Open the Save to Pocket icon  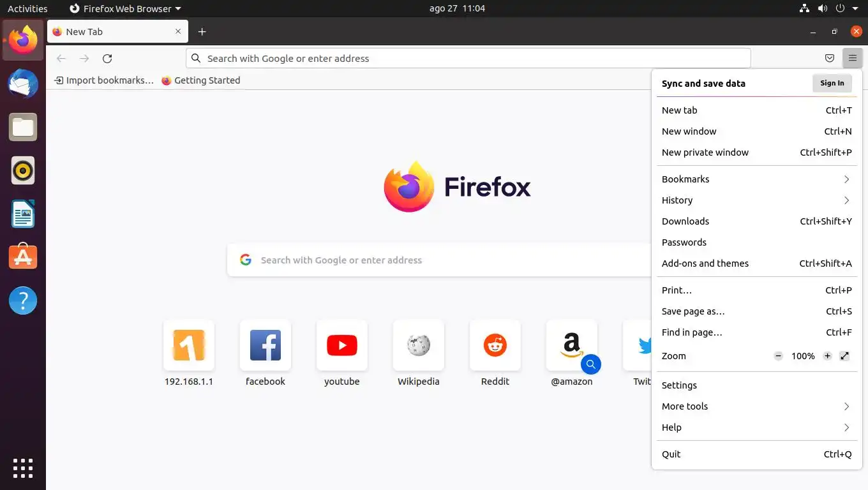pyautogui.click(x=829, y=58)
